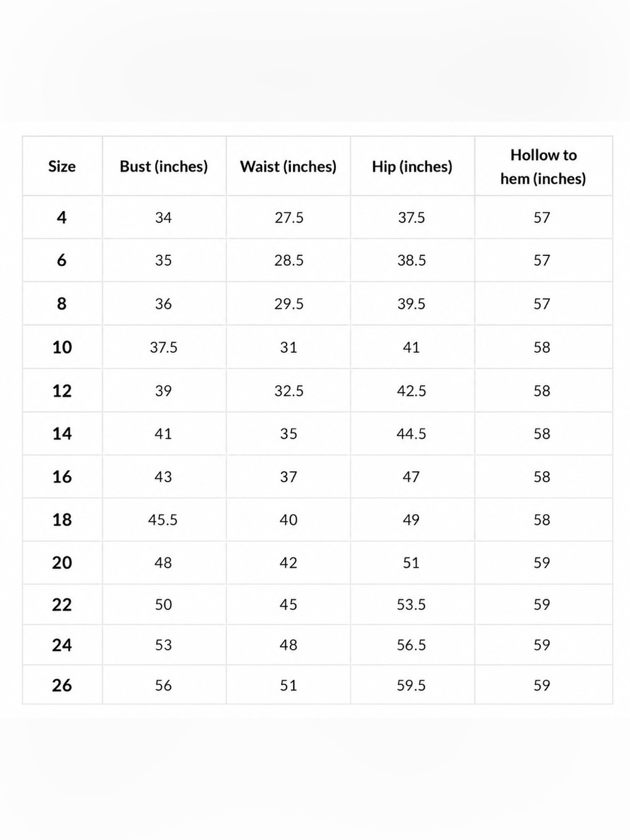Click size 22 in the Size column
The height and width of the screenshot is (840, 630).
pyautogui.click(x=62, y=605)
